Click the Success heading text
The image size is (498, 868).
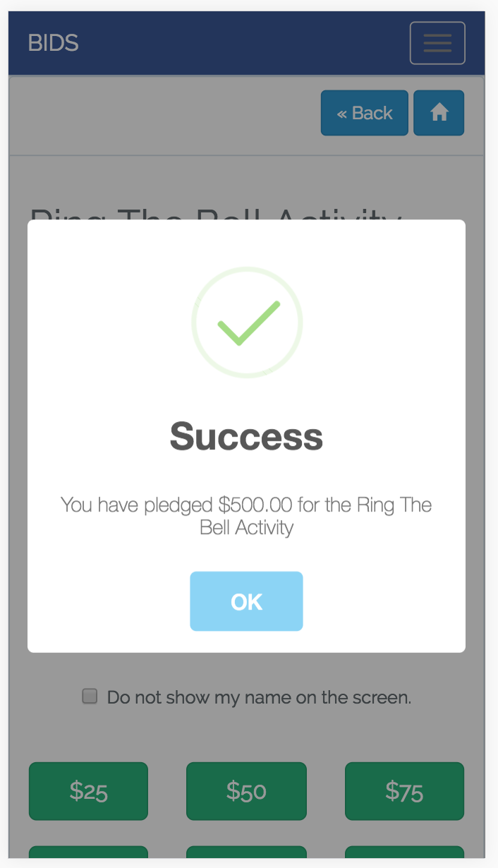246,437
